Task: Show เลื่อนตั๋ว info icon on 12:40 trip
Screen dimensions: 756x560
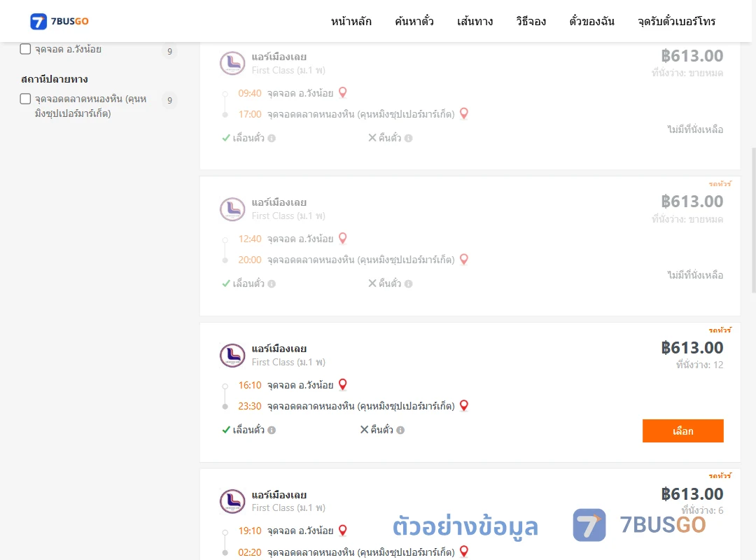Action: point(272,284)
